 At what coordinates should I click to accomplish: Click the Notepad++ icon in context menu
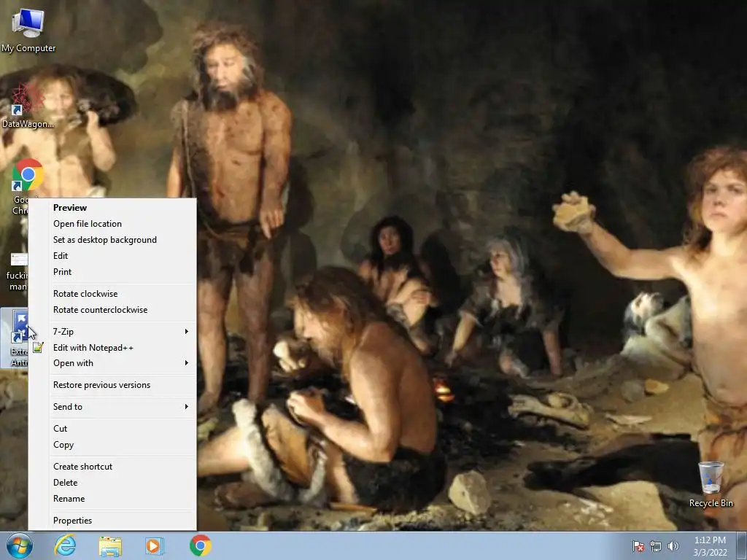tap(38, 347)
